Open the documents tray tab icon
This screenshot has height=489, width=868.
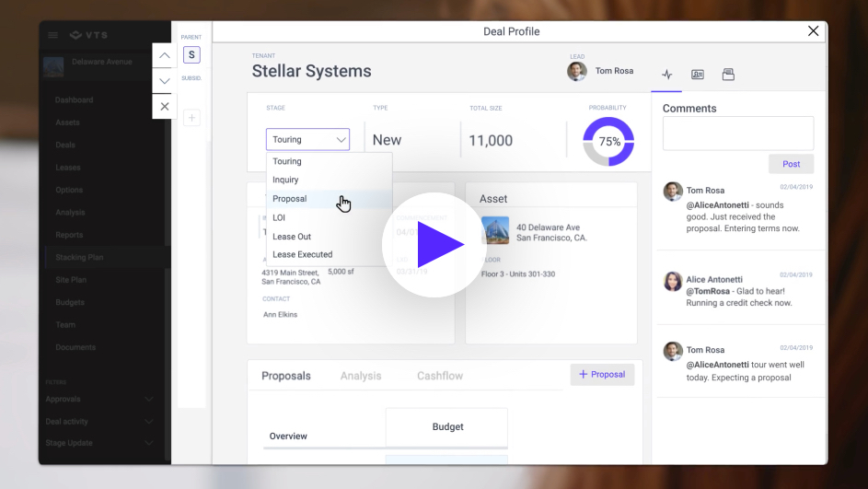pos(728,75)
